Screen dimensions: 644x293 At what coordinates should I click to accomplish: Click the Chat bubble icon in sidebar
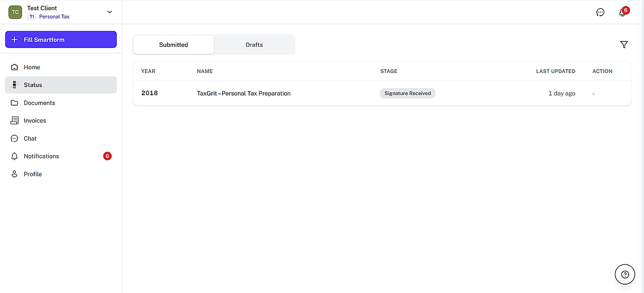click(14, 139)
